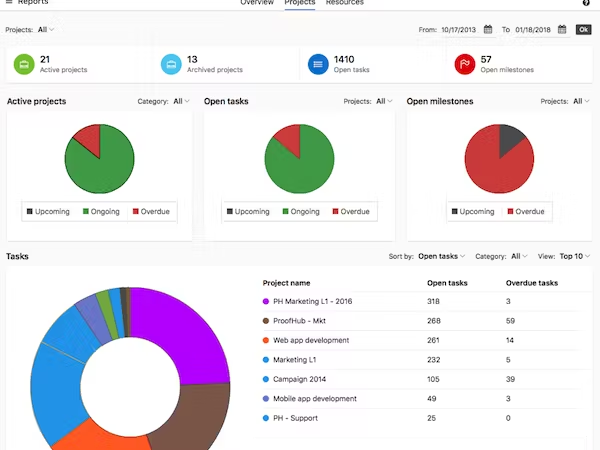
Task: Click the To date field 01/18/2018
Action: (533, 29)
